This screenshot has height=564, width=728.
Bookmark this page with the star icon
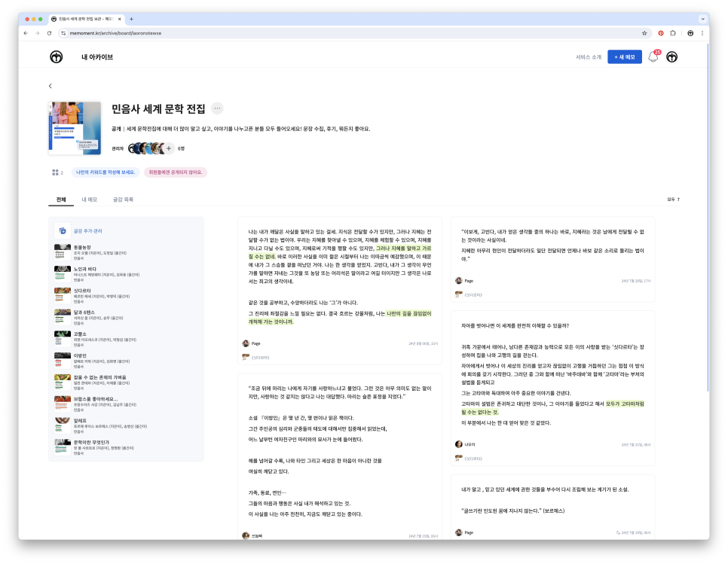644,33
